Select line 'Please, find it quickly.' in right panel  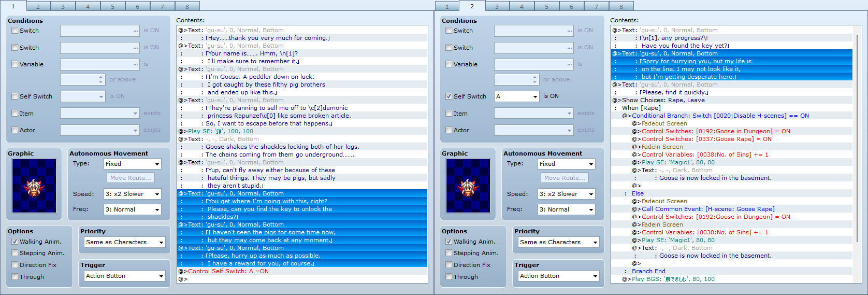(x=731, y=92)
